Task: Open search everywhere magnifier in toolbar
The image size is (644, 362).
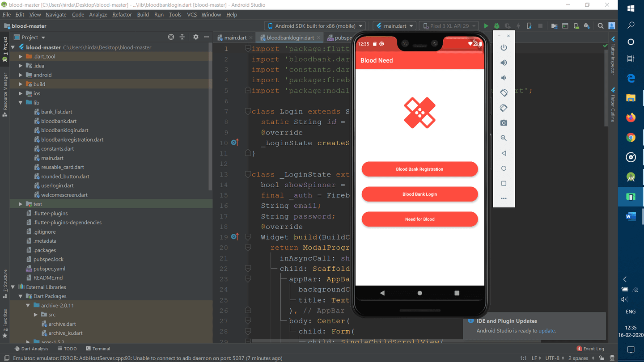Action: pos(601,26)
